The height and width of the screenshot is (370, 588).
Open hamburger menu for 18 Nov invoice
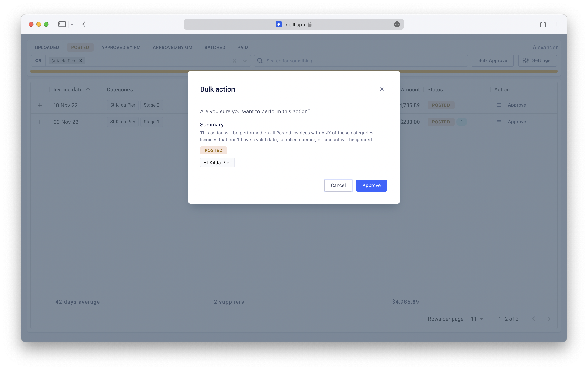point(499,105)
